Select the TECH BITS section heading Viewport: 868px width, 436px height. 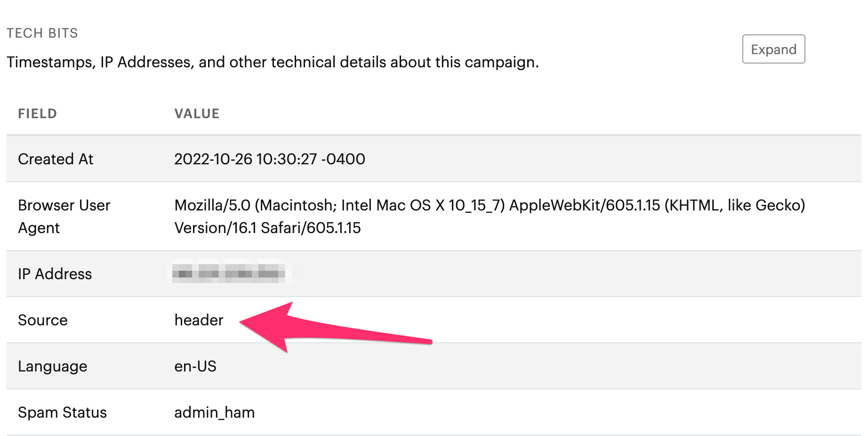coord(42,33)
